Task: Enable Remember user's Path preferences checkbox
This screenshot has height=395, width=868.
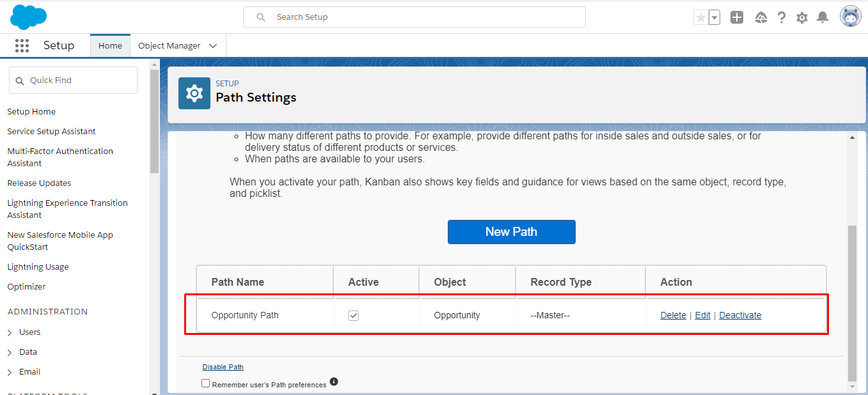Action: point(205,383)
